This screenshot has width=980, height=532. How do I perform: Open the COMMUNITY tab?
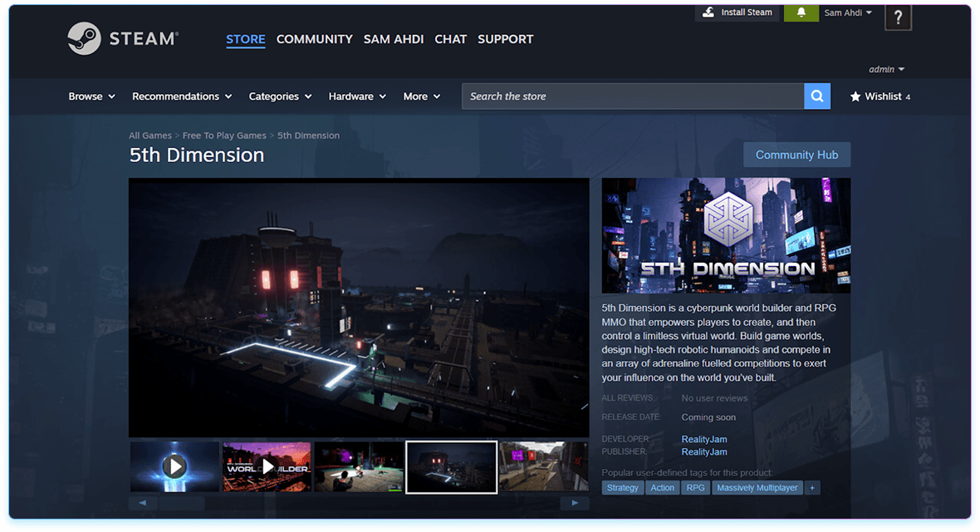point(315,39)
